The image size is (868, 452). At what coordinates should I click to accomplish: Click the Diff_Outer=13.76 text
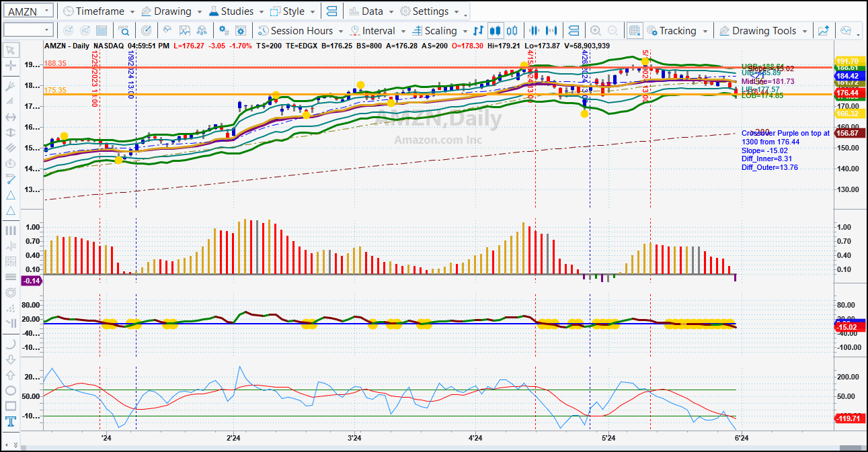(770, 167)
